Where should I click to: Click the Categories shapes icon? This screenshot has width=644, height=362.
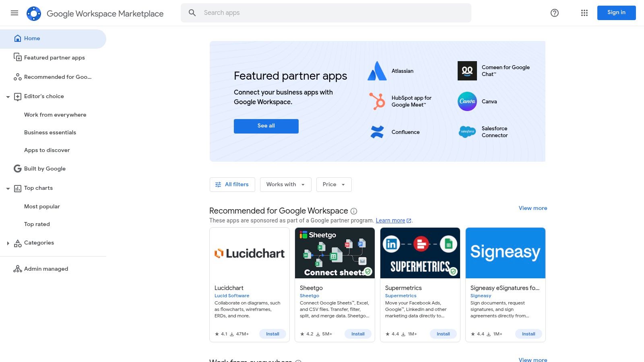tap(18, 243)
